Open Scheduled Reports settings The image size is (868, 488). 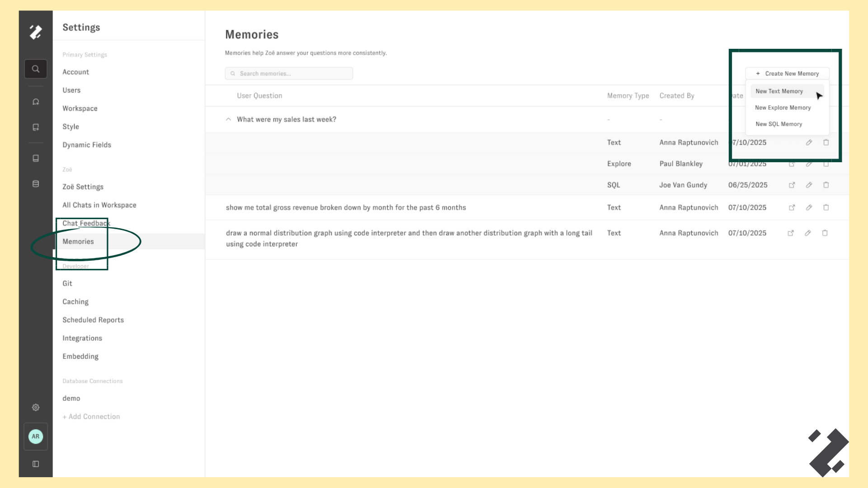(x=93, y=320)
